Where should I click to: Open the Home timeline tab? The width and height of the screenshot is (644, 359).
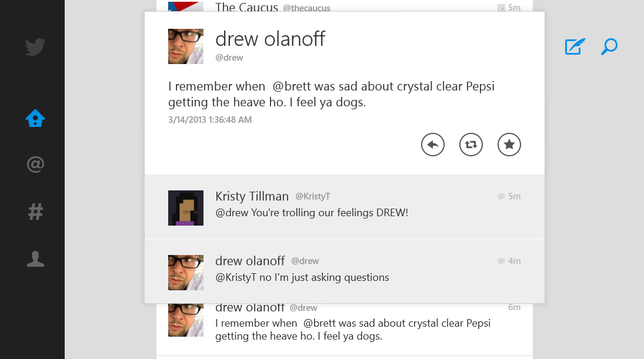pos(35,119)
